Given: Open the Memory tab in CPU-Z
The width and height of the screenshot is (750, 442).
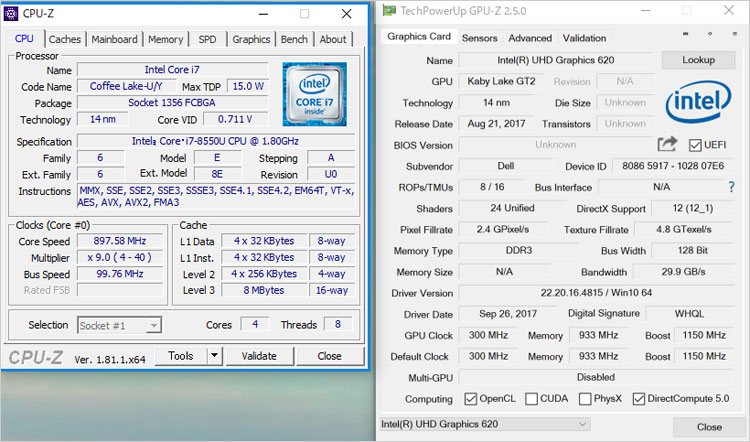Looking at the screenshot, I should pyautogui.click(x=165, y=39).
